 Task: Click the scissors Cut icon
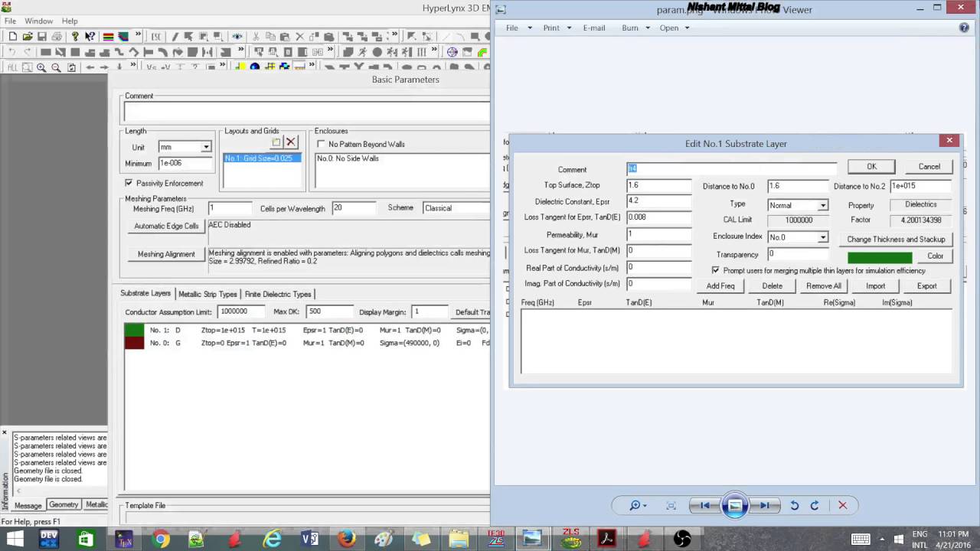[x=256, y=37]
